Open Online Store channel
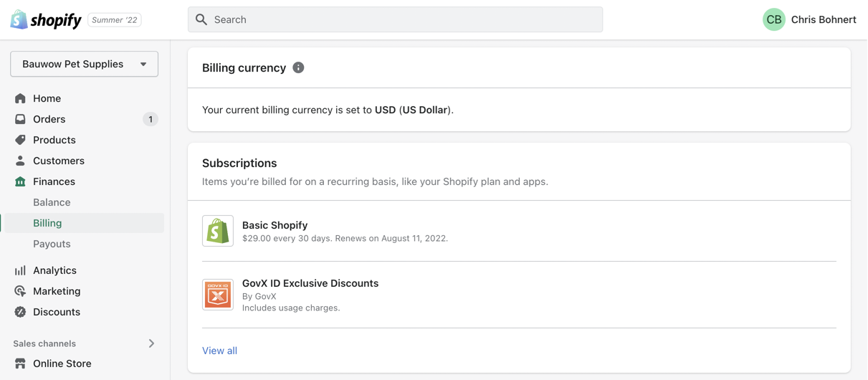 click(62, 364)
